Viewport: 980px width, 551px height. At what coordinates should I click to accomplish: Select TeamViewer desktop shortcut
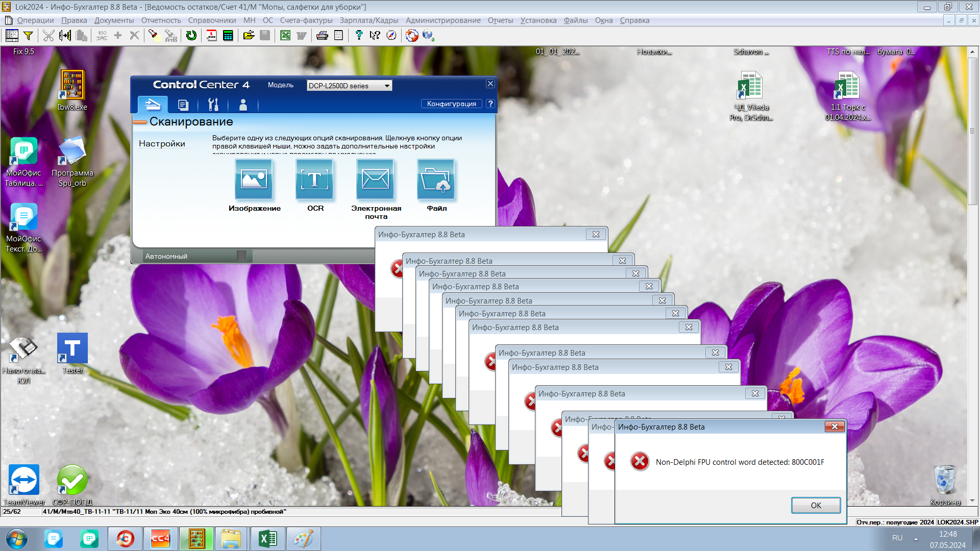tap(24, 485)
